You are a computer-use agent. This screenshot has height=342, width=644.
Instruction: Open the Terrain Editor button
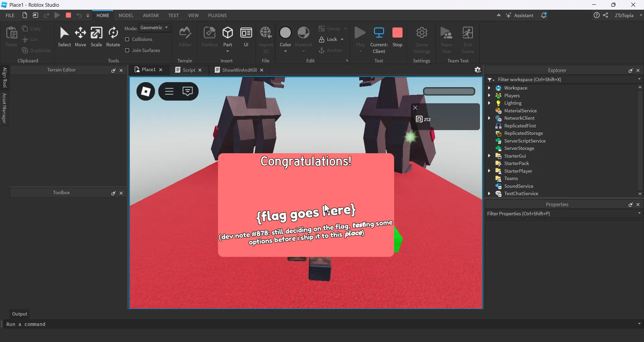(185, 37)
